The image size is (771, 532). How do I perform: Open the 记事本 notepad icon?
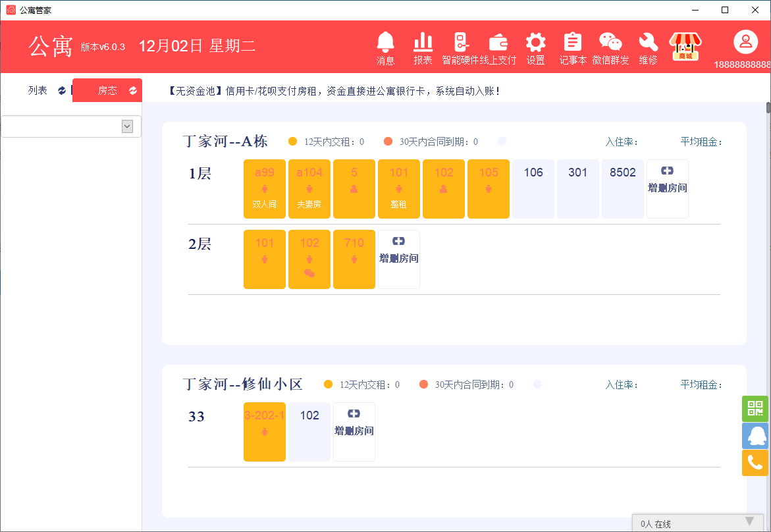[x=573, y=47]
